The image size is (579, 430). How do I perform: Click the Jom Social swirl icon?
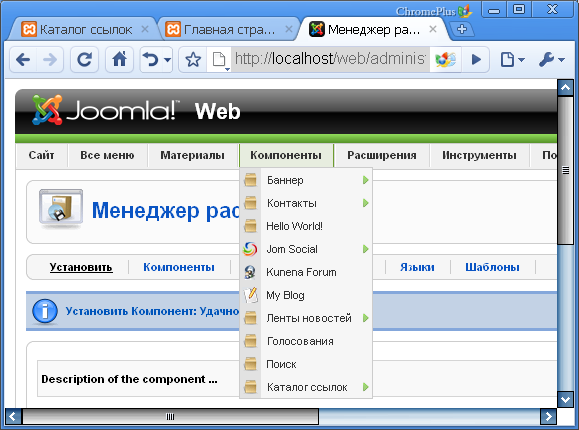250,249
